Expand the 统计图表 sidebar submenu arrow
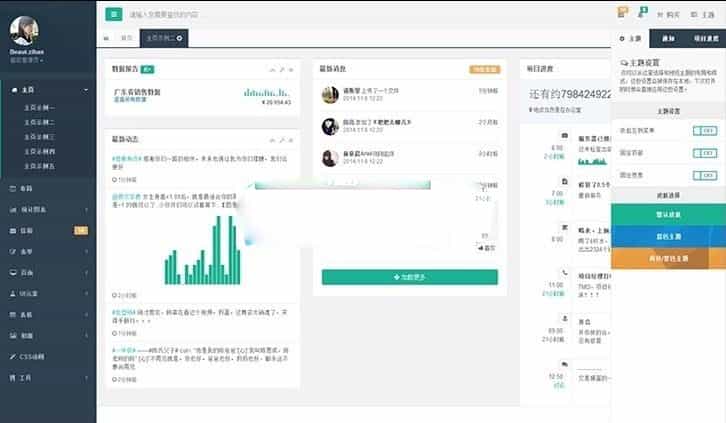 coord(86,210)
